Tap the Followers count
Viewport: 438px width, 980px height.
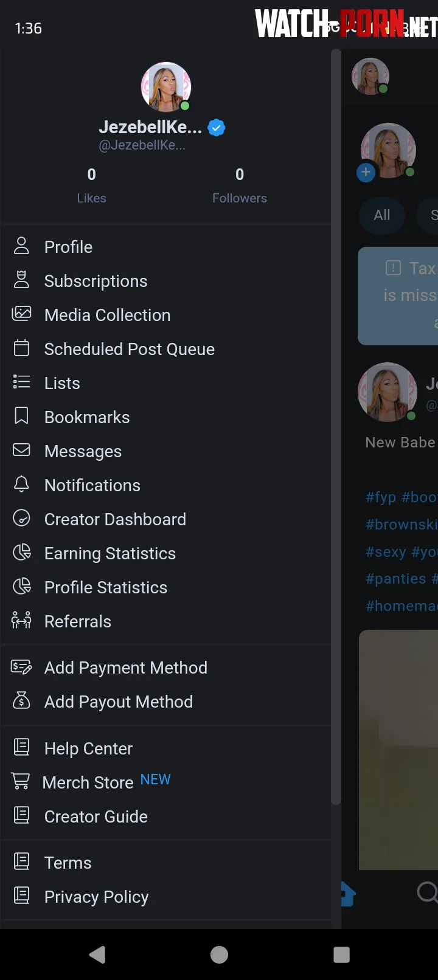click(240, 186)
